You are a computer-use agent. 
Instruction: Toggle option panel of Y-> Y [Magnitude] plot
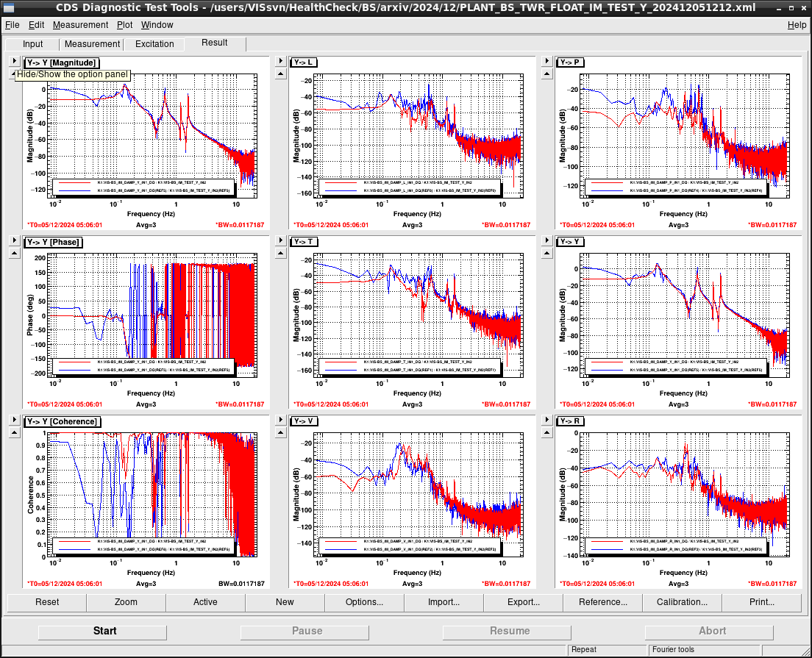point(15,61)
